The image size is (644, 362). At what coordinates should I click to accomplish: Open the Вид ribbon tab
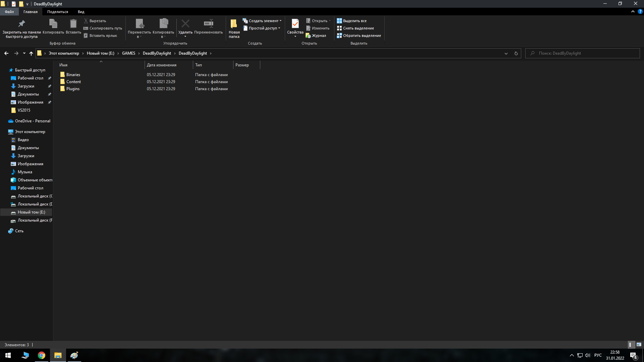tap(81, 12)
